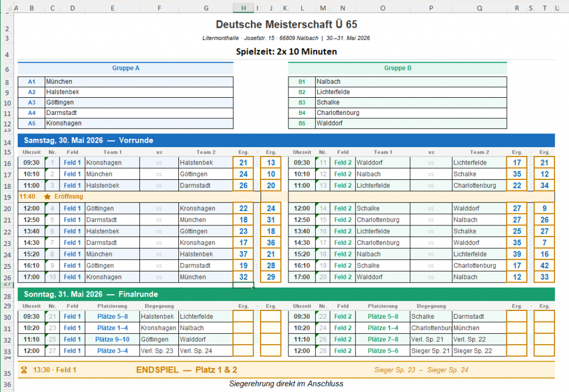Select score 42 for Charlottenburg in game 19
This screenshot has height=392, width=569.
point(545,265)
